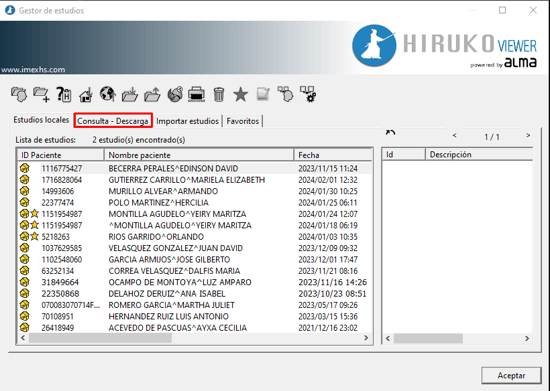Select HERNANDEZ RUIZ LUIS ANTONIO study
This screenshot has height=391, width=550.
point(195,316)
